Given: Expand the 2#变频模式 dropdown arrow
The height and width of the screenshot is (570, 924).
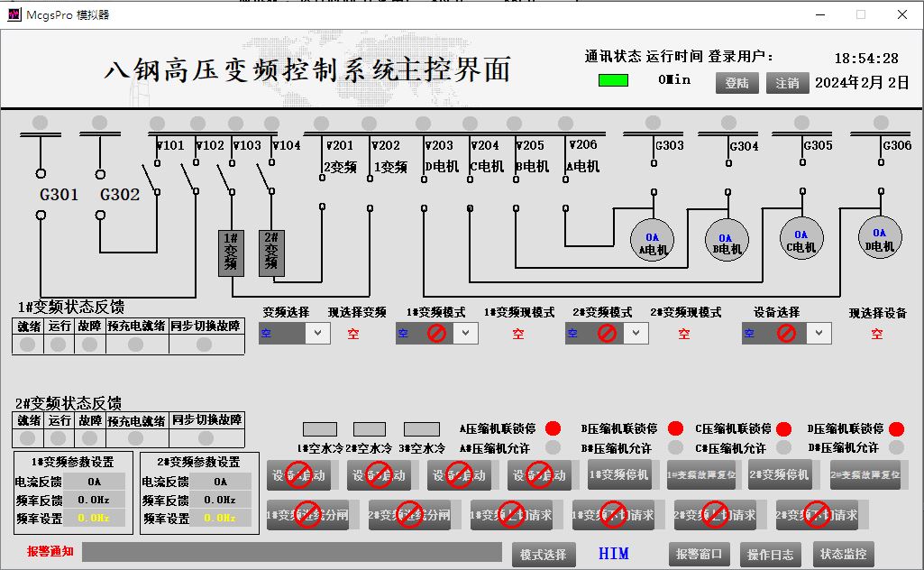Looking at the screenshot, I should coord(636,333).
